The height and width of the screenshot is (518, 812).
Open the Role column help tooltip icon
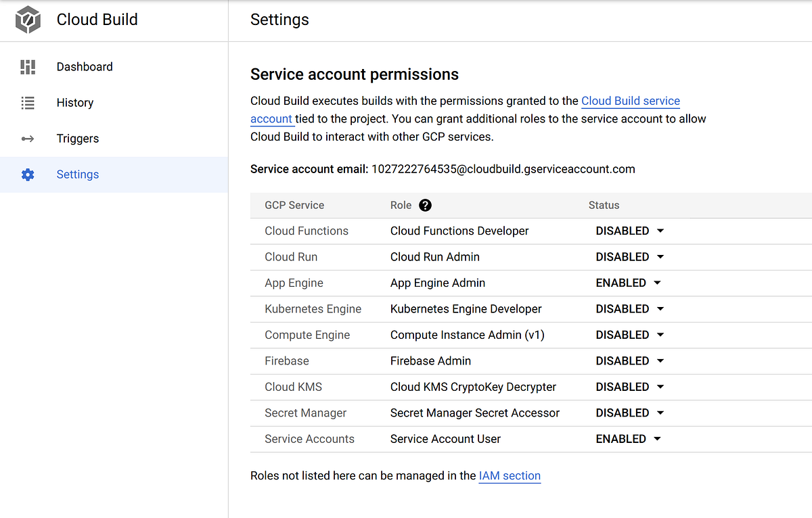click(425, 205)
